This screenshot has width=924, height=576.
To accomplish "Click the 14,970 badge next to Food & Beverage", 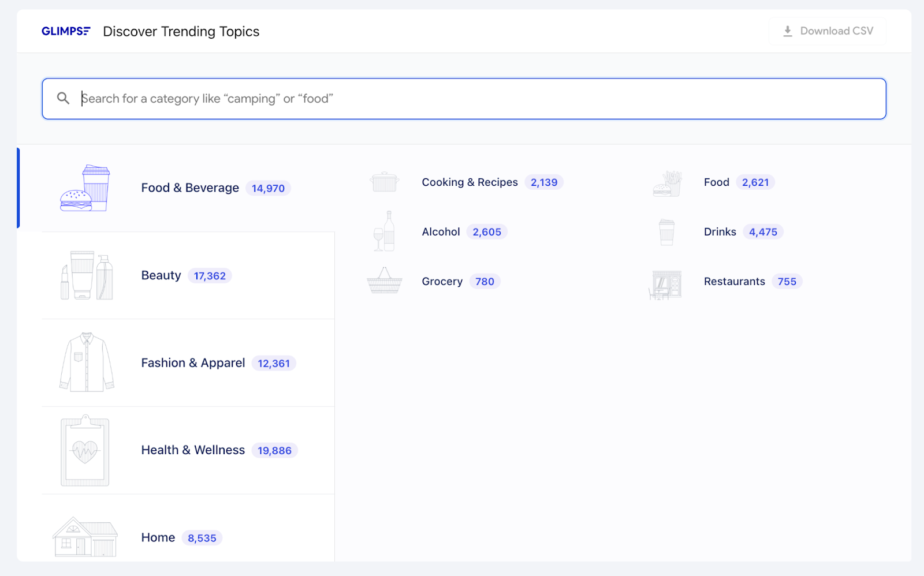I will point(268,188).
